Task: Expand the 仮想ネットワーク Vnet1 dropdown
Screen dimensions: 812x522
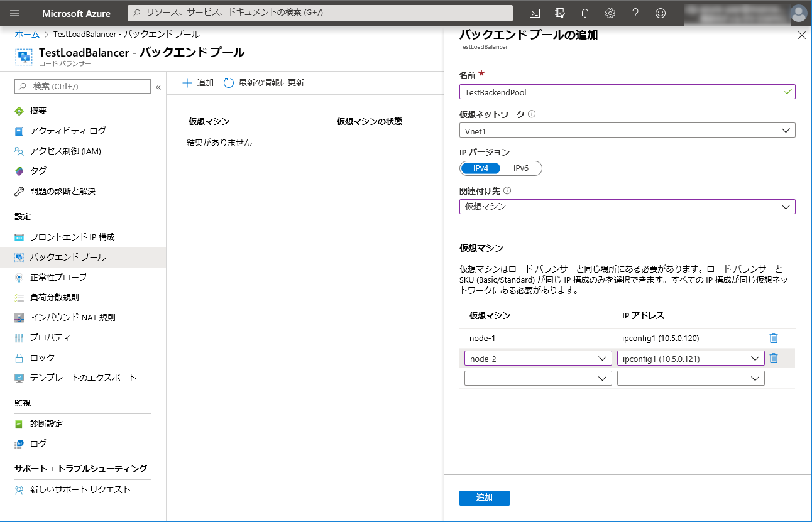Action: pos(627,130)
